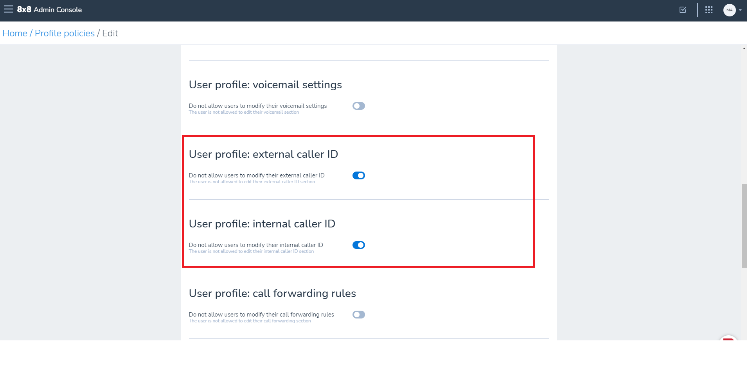
Task: Switch on the call forwarding rules toggle
Action: pyautogui.click(x=359, y=314)
